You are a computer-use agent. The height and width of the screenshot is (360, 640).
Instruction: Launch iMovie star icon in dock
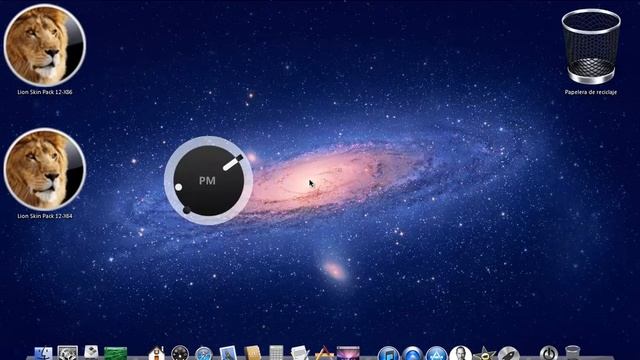[484, 354]
